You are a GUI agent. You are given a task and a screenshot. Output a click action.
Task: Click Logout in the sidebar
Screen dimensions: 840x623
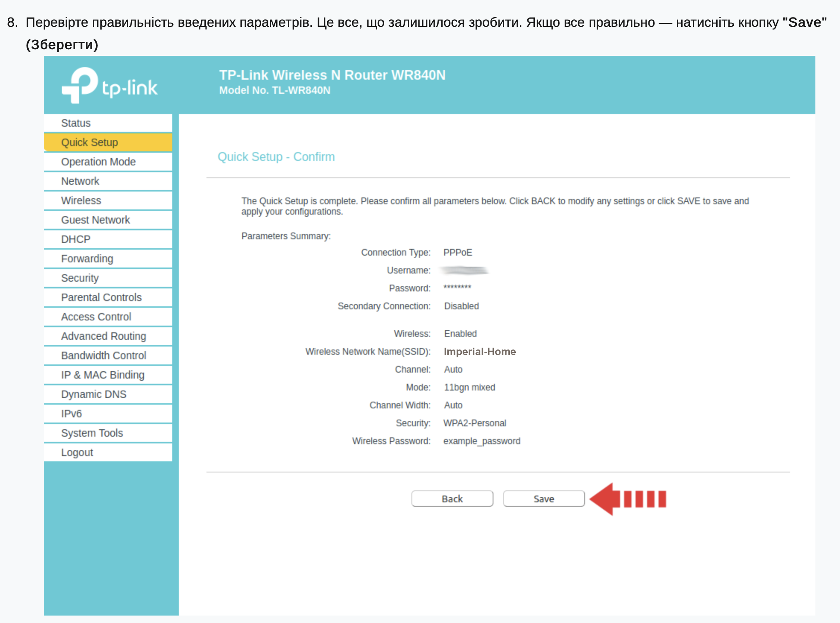77,452
